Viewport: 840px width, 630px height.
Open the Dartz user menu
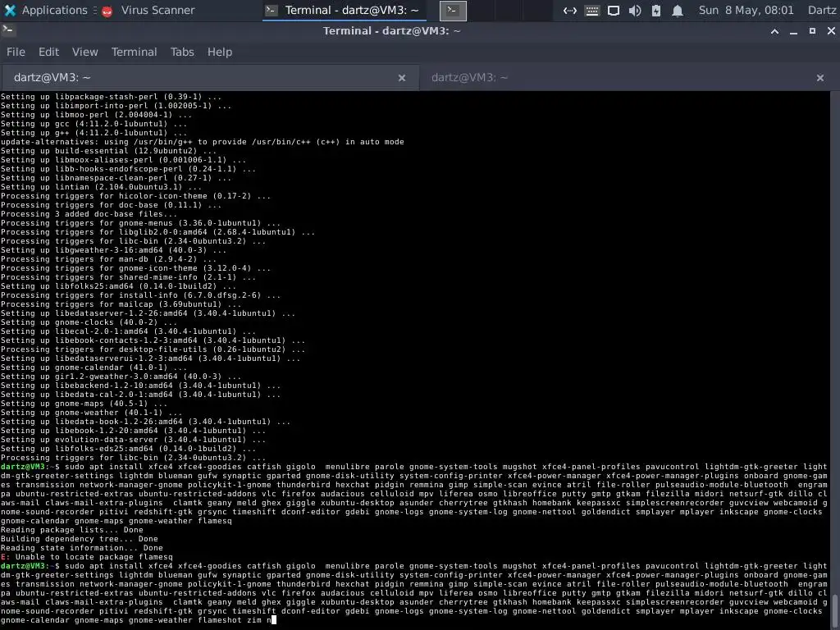pyautogui.click(x=822, y=10)
